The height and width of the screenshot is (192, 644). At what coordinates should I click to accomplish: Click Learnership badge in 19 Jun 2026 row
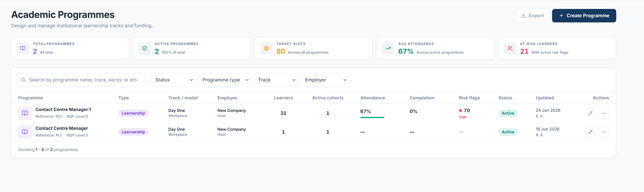133,132
